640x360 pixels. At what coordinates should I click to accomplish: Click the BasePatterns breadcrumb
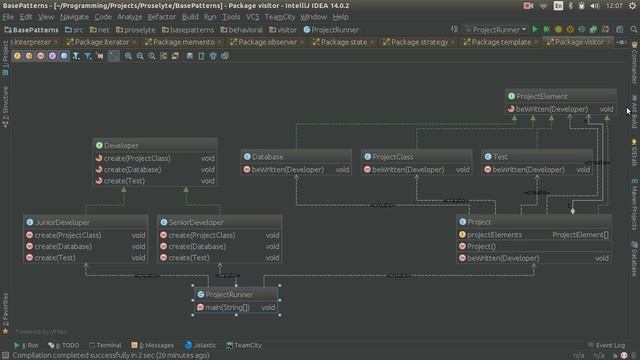(31, 30)
